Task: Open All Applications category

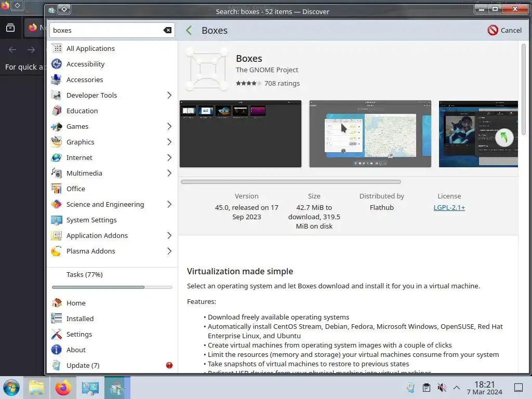Action: click(x=112, y=48)
